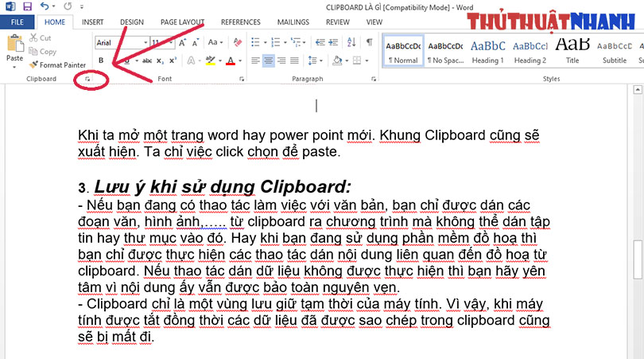Decrease paragraph indent
The width and height of the screenshot is (644, 359).
(x=320, y=42)
